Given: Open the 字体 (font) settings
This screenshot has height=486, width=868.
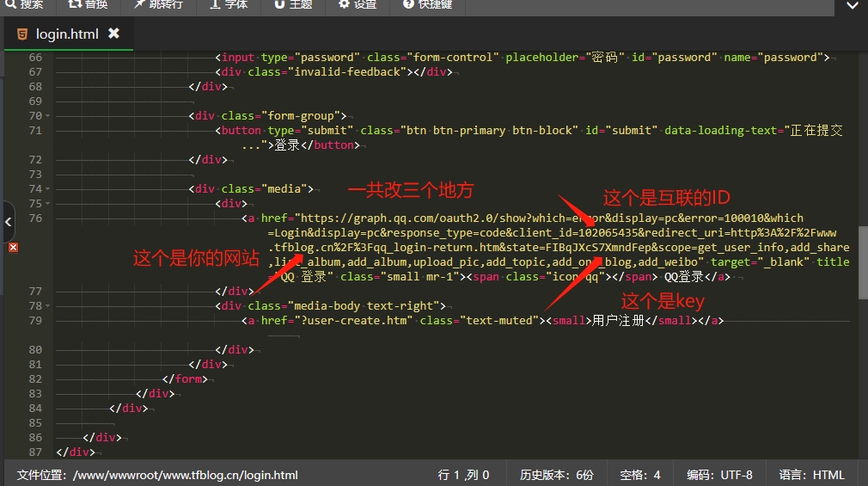Looking at the screenshot, I should click(x=229, y=5).
